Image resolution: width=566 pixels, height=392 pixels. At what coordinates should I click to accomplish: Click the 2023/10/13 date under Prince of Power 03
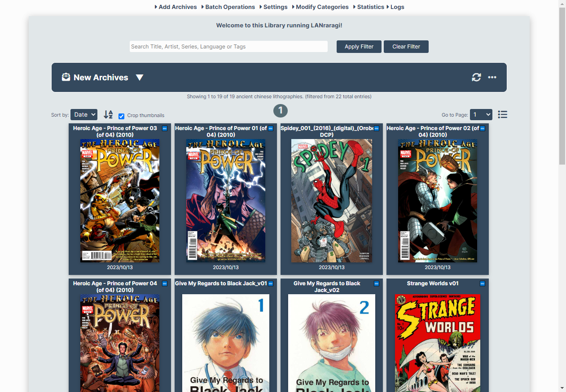pos(120,267)
